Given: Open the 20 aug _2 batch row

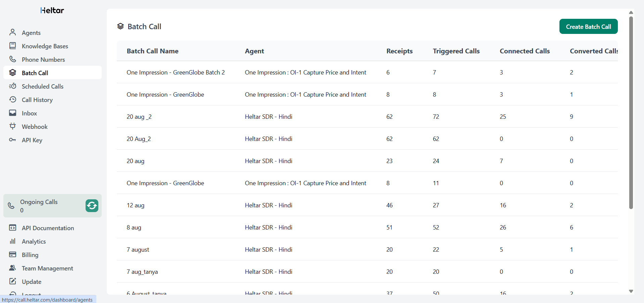Looking at the screenshot, I should tap(139, 117).
